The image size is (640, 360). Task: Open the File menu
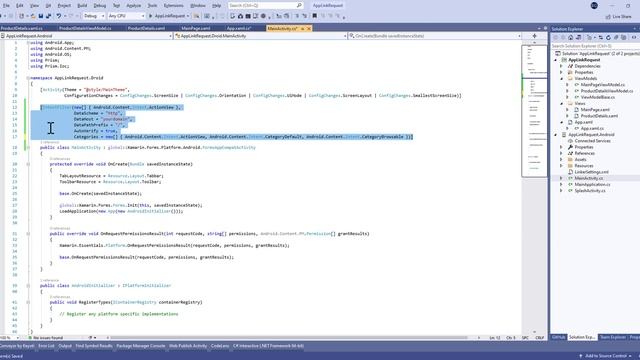point(6,6)
